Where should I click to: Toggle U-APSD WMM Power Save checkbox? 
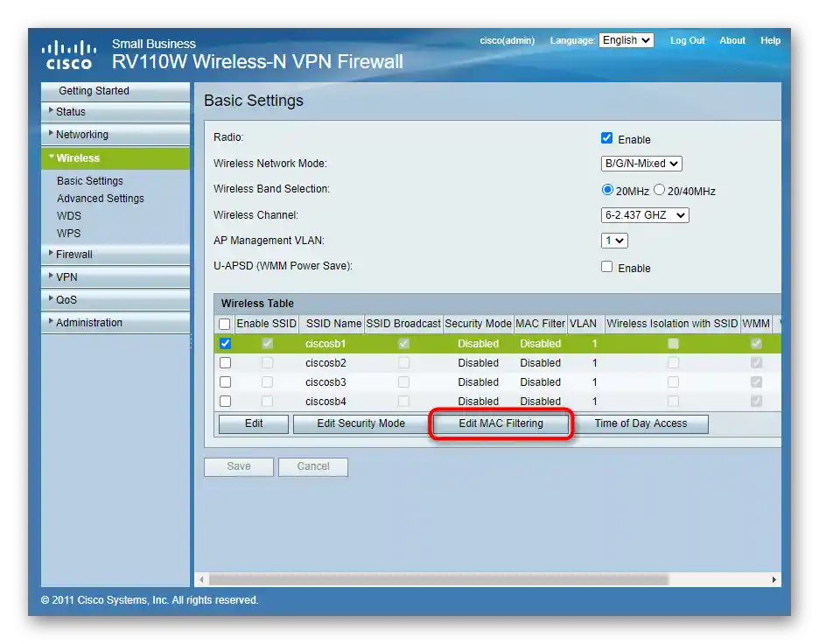606,267
